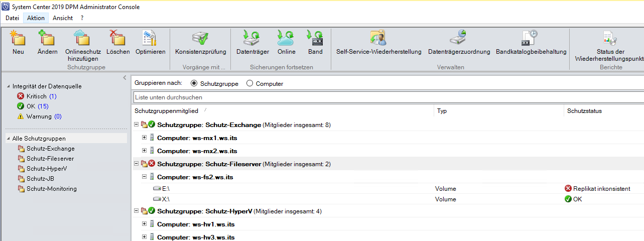The height and width of the screenshot is (241, 644).
Task: Click the green OK status icon in sidebar
Action: pyautogui.click(x=21, y=106)
